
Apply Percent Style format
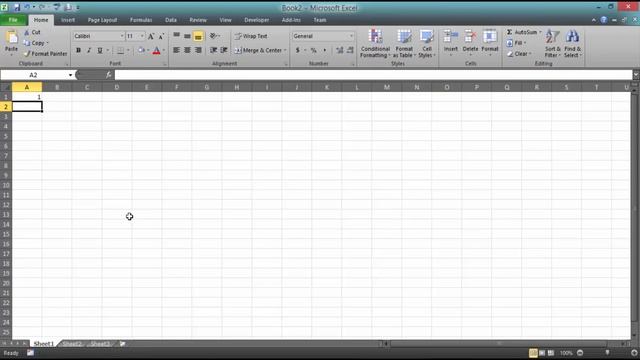click(x=313, y=50)
